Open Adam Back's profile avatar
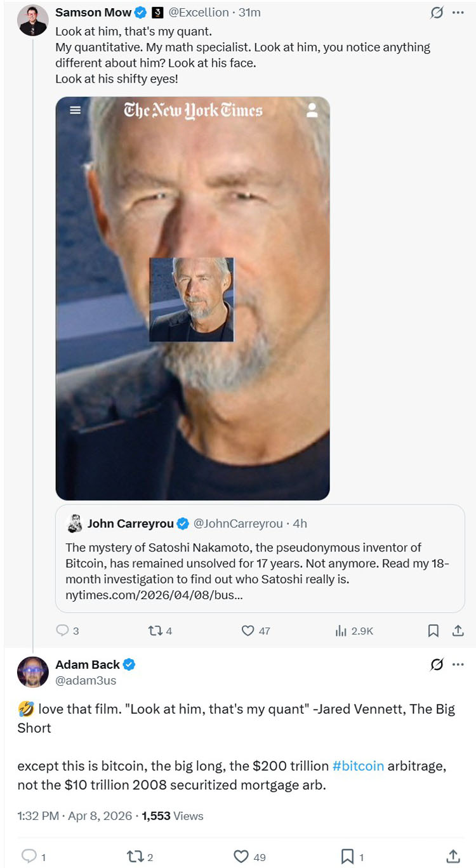Screen dimensions: 476x868 [33, 672]
